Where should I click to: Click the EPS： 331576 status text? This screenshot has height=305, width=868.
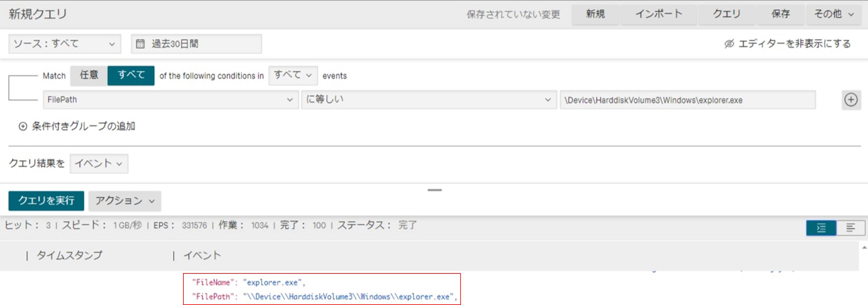[x=180, y=225]
